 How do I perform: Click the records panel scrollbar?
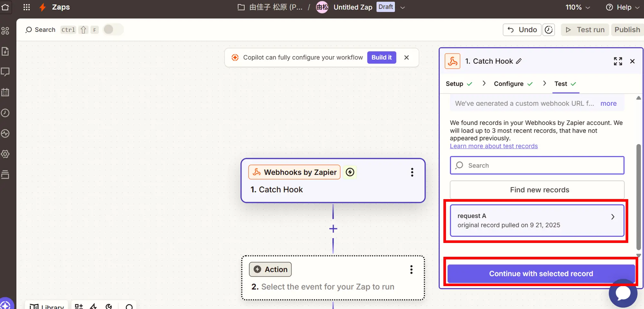coord(639,197)
